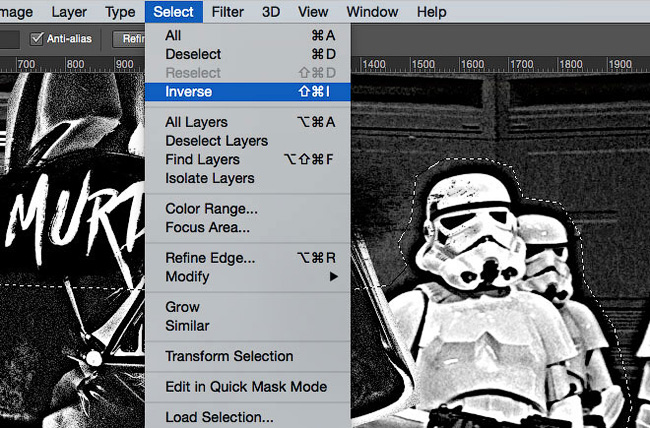Image resolution: width=650 pixels, height=428 pixels.
Task: Open the Filter menu
Action: (x=228, y=12)
